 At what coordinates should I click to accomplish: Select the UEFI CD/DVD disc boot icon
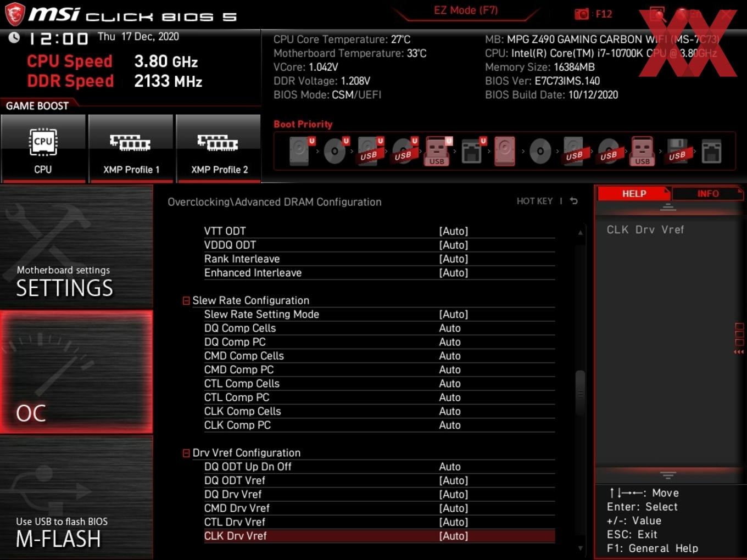click(336, 151)
